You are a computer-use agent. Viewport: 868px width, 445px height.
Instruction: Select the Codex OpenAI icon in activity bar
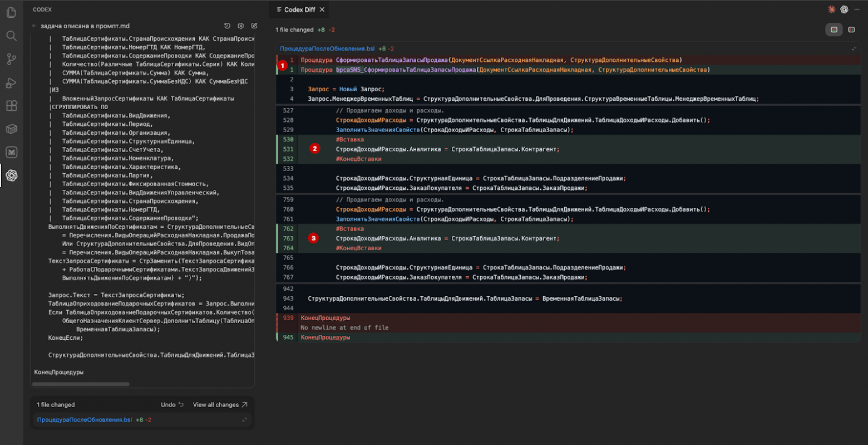tap(11, 176)
